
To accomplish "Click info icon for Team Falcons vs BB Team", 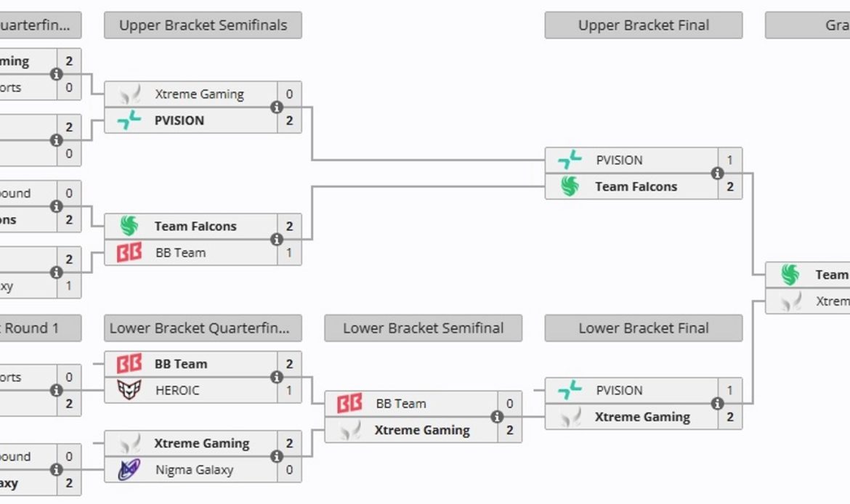I will [276, 240].
